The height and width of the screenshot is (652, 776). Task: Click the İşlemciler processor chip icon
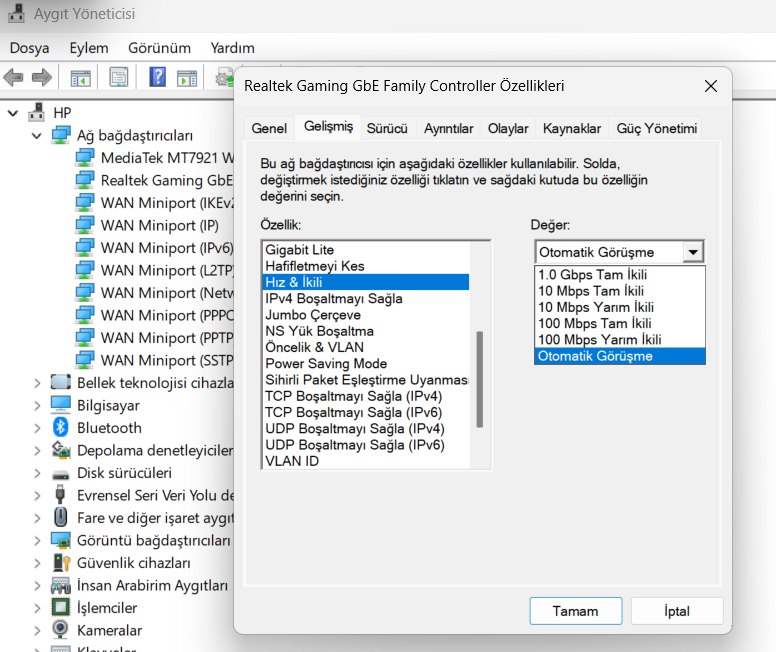pos(61,607)
